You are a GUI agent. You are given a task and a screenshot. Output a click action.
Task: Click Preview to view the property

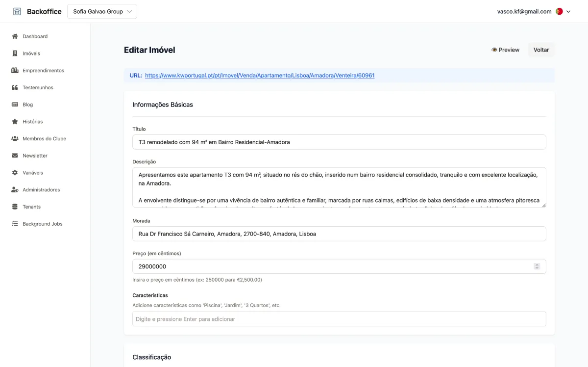pyautogui.click(x=505, y=50)
